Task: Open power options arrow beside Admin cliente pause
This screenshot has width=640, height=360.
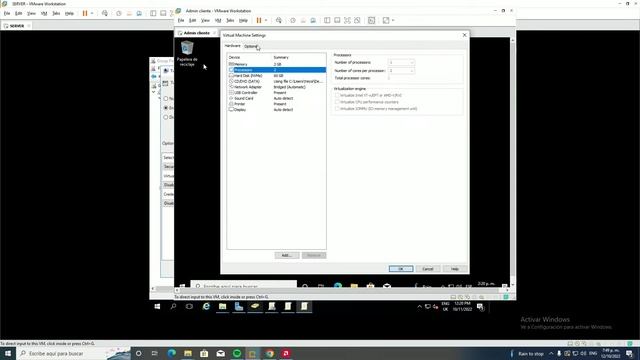Action: pyautogui.click(x=266, y=20)
